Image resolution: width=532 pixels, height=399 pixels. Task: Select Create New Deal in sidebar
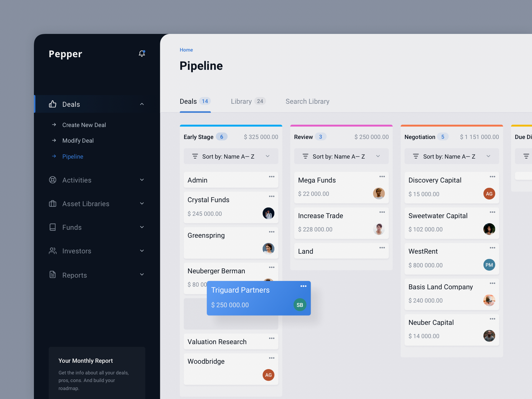pyautogui.click(x=84, y=125)
